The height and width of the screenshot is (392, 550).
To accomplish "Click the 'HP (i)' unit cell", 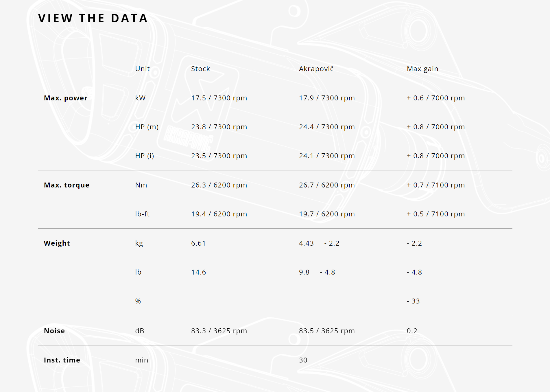I will 145,156.
